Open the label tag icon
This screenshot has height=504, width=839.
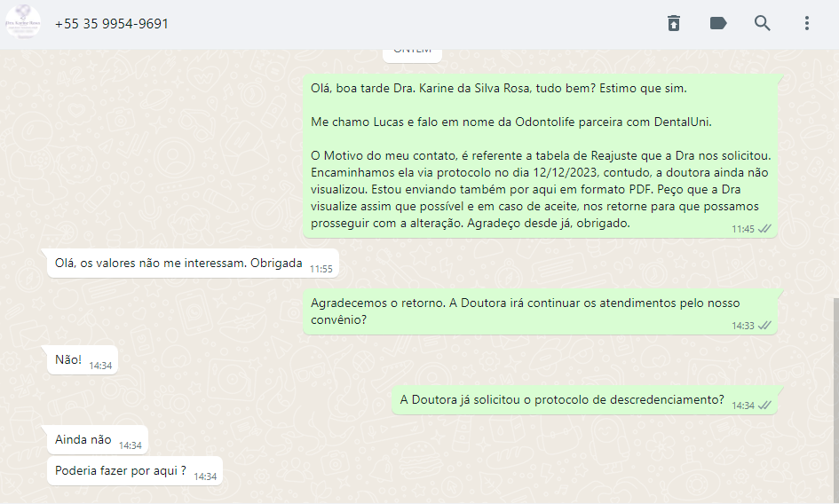pyautogui.click(x=718, y=23)
